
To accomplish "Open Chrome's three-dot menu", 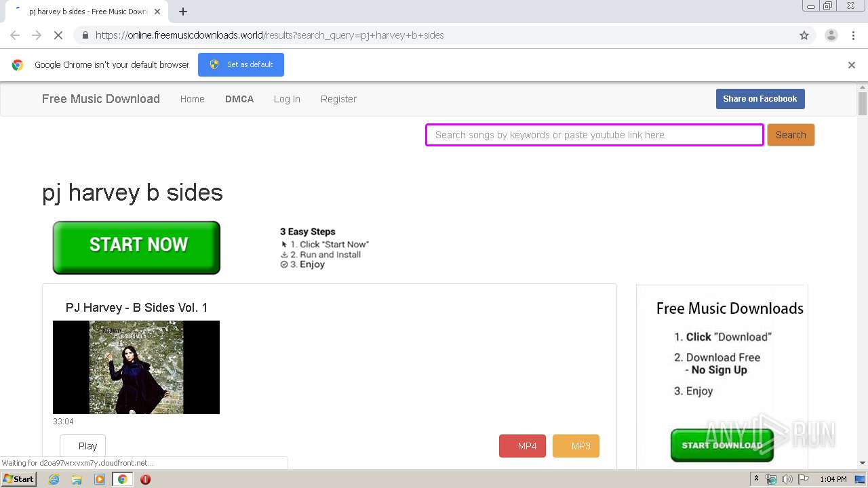I will pos(853,35).
